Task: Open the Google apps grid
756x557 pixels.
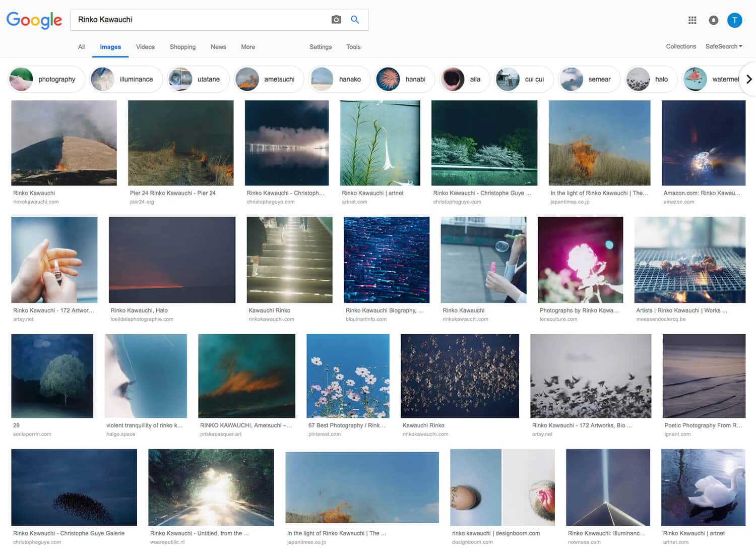Action: [x=692, y=20]
